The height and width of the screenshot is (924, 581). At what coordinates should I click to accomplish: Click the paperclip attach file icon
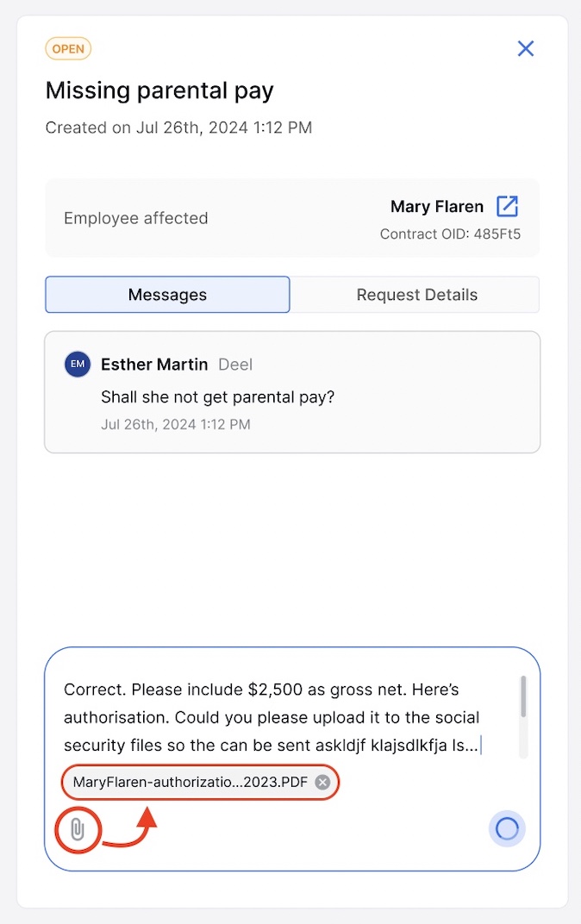(x=78, y=829)
